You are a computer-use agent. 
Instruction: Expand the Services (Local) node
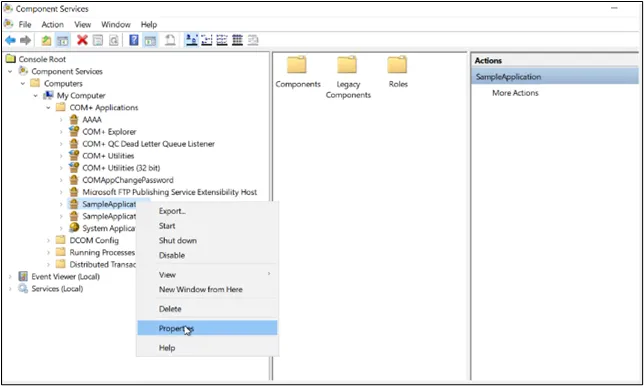(10, 289)
